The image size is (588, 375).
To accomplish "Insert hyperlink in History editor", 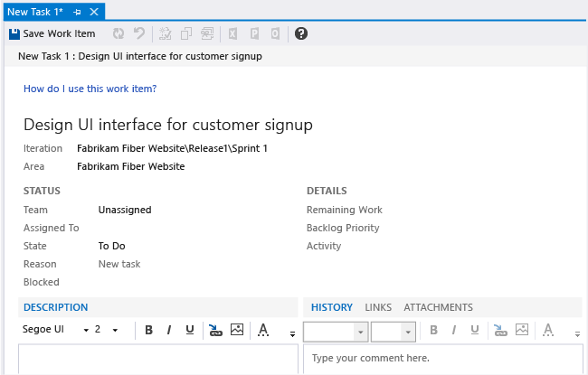I will pyautogui.click(x=500, y=330).
